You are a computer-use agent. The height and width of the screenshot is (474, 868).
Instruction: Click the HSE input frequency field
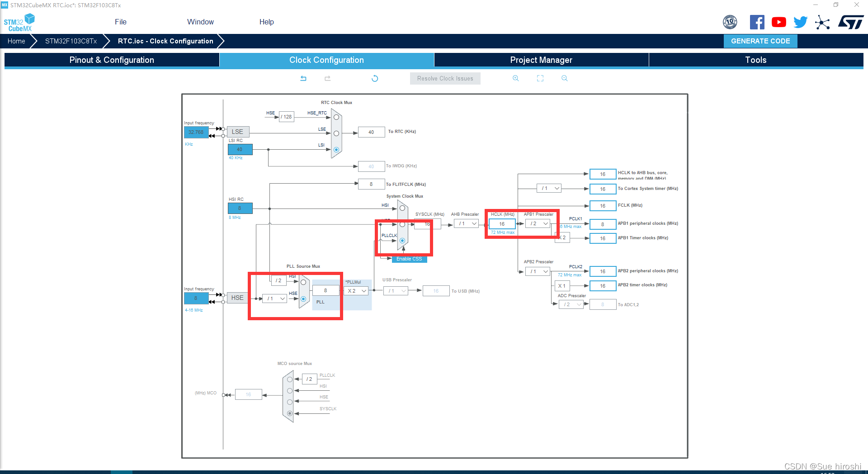196,298
